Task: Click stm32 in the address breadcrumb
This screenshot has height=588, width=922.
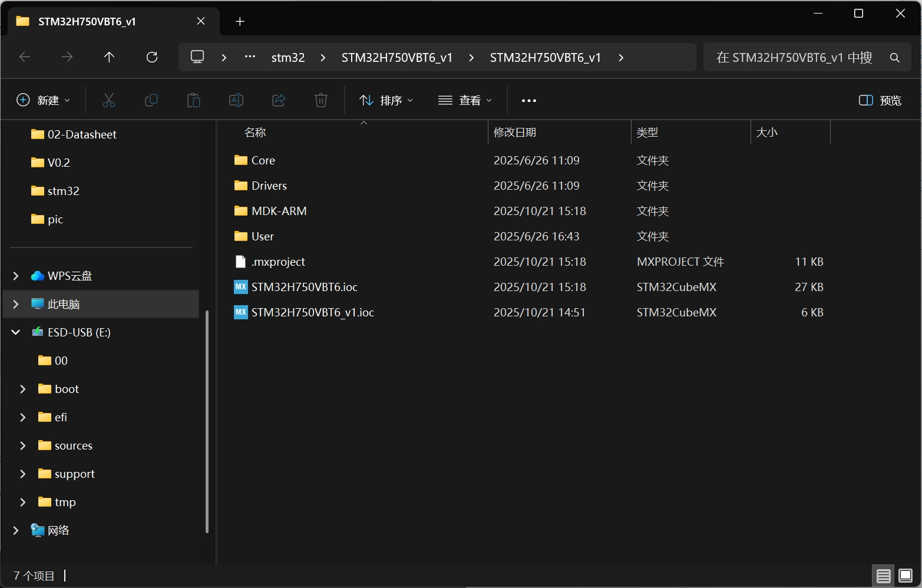Action: click(288, 58)
